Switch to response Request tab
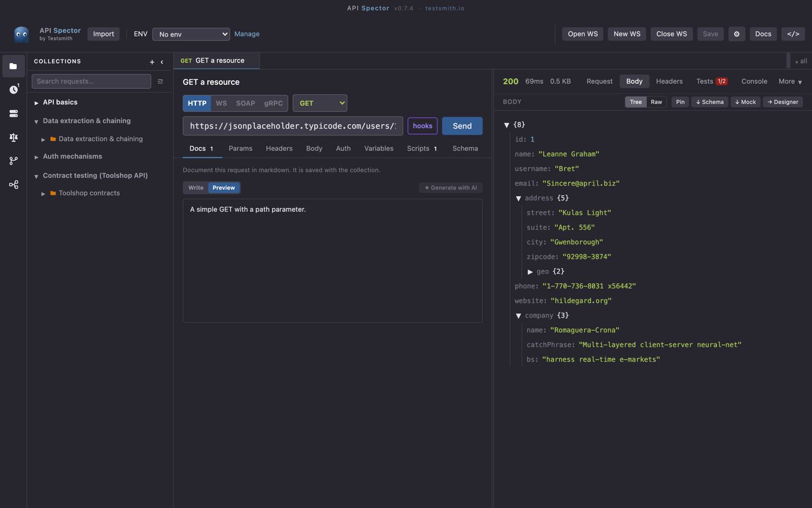The image size is (812, 508). pyautogui.click(x=599, y=81)
